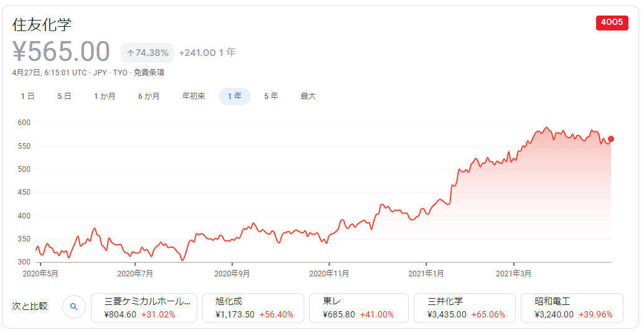644x333 pixels.
Task: Compare with 旭化成 stock card
Action: tap(253, 308)
